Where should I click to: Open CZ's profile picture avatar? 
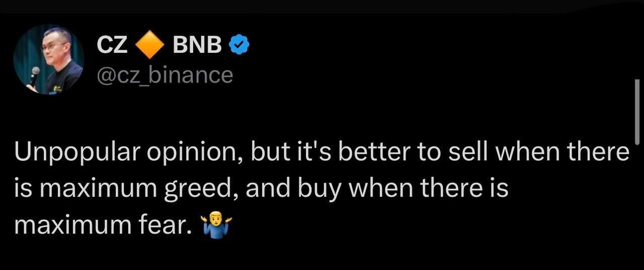(49, 59)
